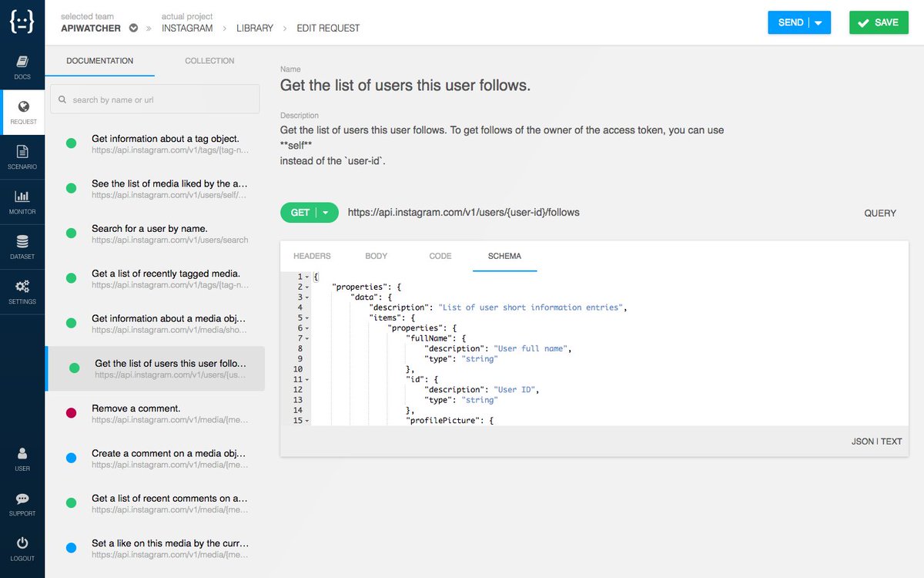Select "Get a list of recently tagged media"
The height and width of the screenshot is (578, 924).
(x=155, y=278)
